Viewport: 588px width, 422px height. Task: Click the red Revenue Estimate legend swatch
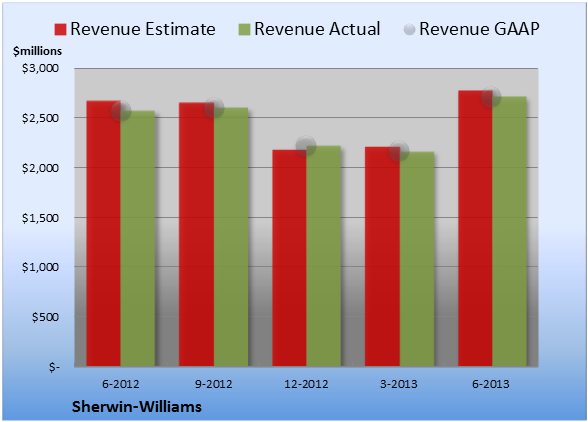click(60, 30)
